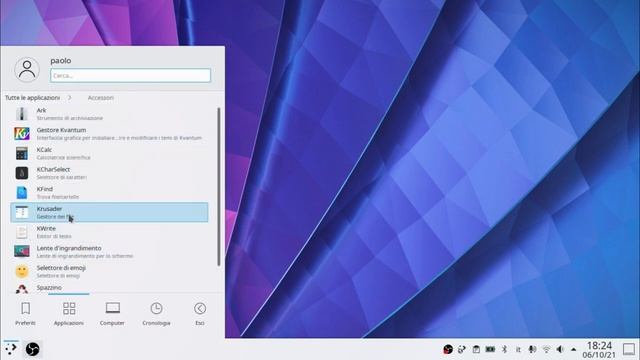Open the speaker volume tray icon
The image size is (640, 360).
560,349
